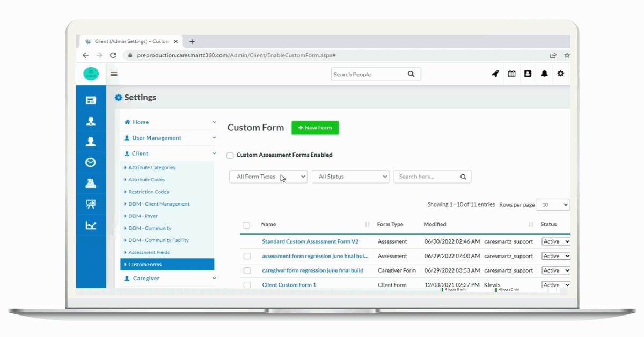644x337 pixels.
Task: Open the Standard Custom Assessment Form V2 link
Action: [x=311, y=241]
